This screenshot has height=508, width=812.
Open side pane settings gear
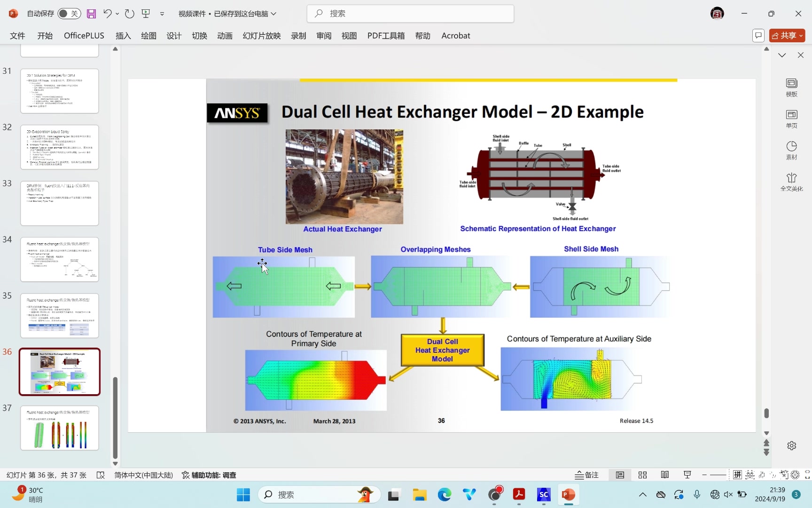coord(792,445)
